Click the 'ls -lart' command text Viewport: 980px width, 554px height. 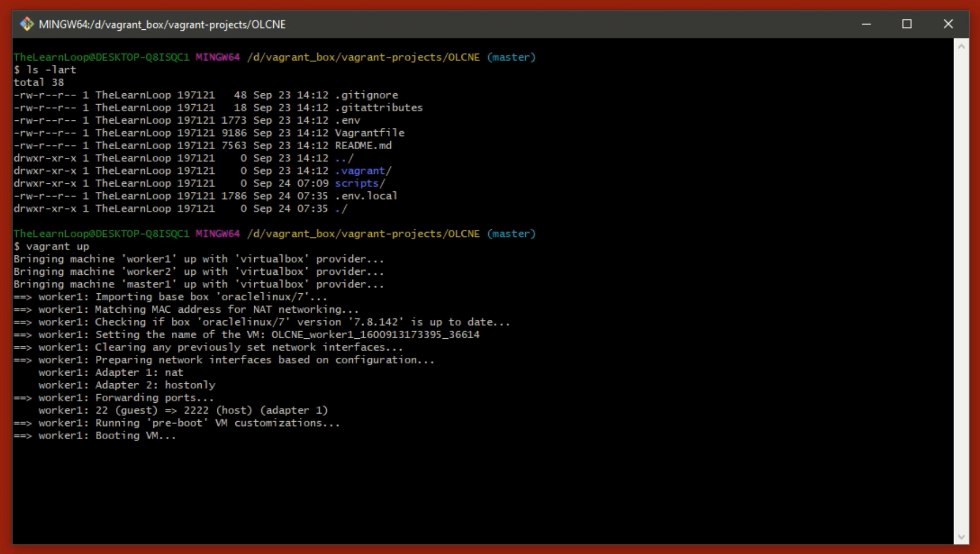51,69
